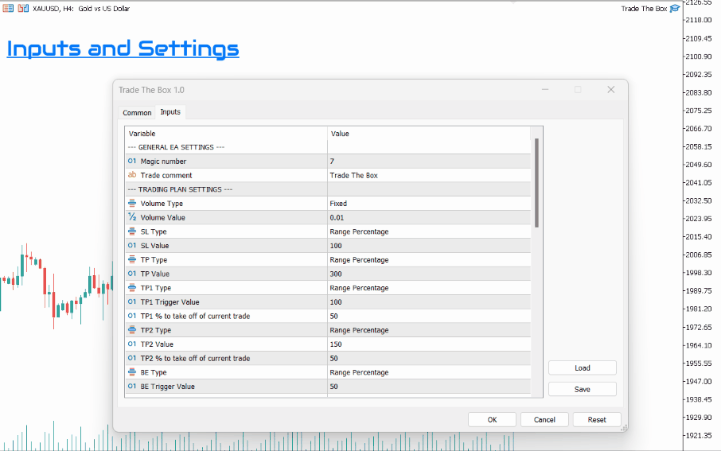721x451 pixels.
Task: Select the TP1 % to take off label
Action: click(x=195, y=316)
